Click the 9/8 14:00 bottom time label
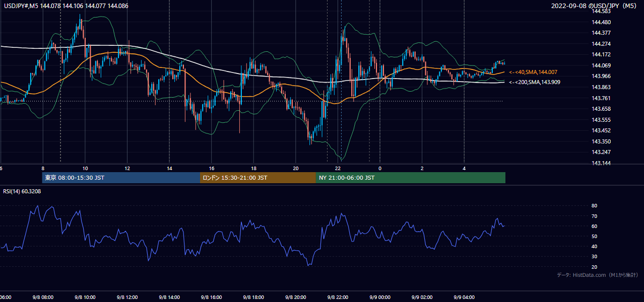This screenshot has width=644, height=302. coord(169,297)
